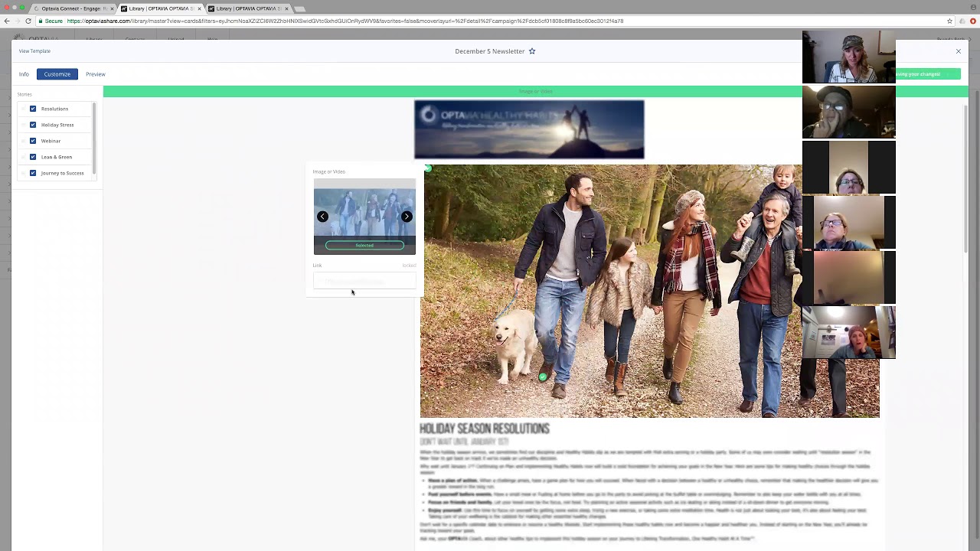Uncheck the Holiday Stress story checkbox
Viewport: 980px width, 551px height.
[33, 125]
